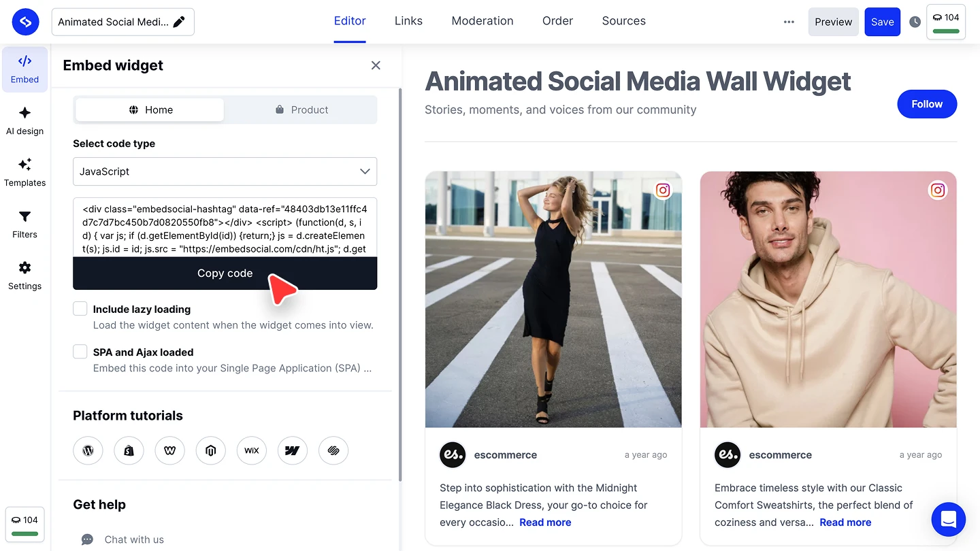This screenshot has width=980, height=551.
Task: Click escommerce name on sweatshirt post
Action: click(781, 454)
